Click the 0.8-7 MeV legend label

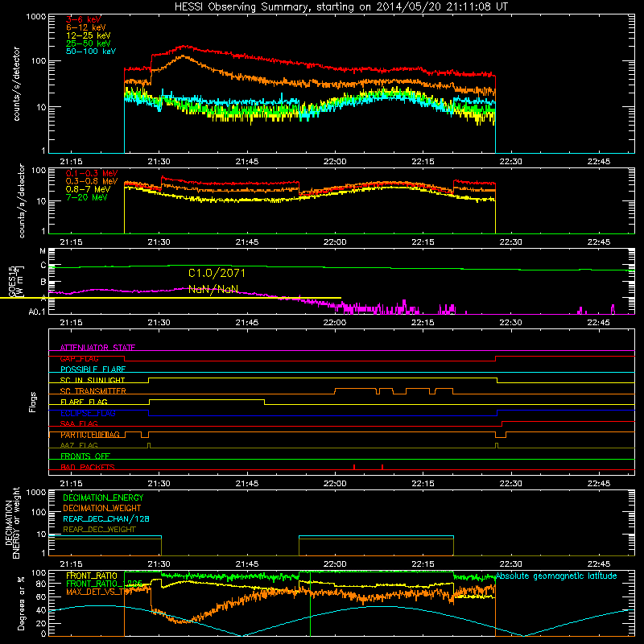point(88,189)
